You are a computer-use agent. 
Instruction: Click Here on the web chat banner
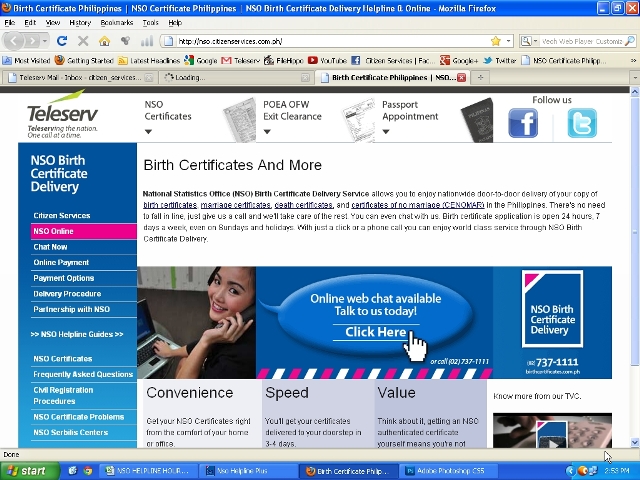coord(376,332)
